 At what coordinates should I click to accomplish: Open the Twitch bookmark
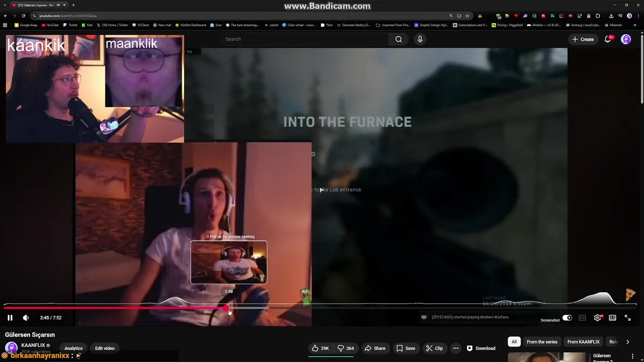point(70,25)
